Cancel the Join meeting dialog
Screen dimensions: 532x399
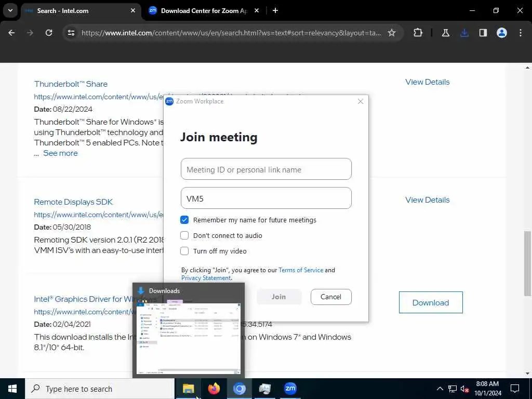pyautogui.click(x=331, y=297)
